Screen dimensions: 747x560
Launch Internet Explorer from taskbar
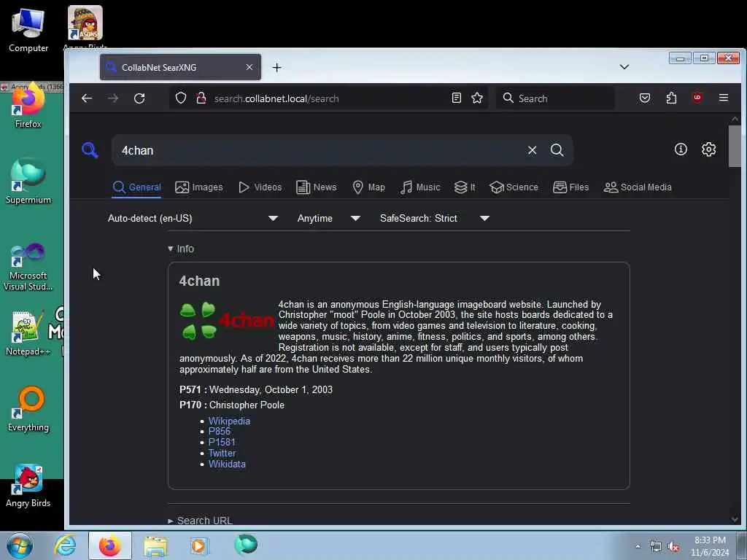[x=65, y=545]
